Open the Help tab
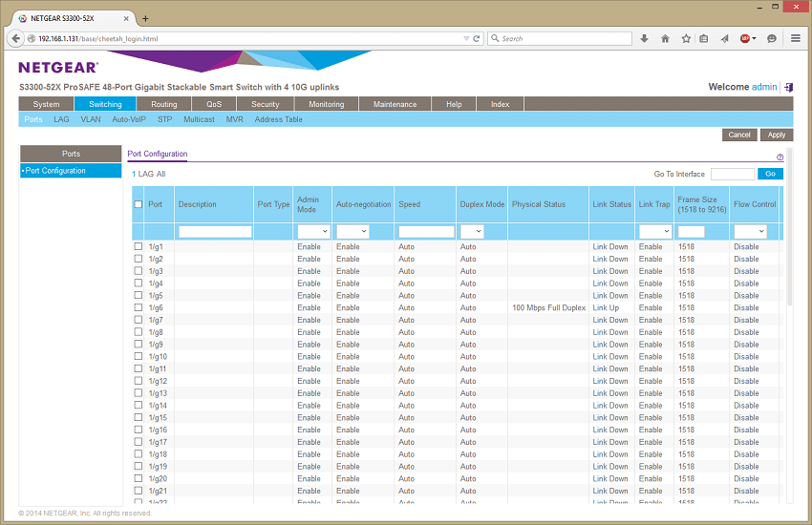 [x=454, y=104]
